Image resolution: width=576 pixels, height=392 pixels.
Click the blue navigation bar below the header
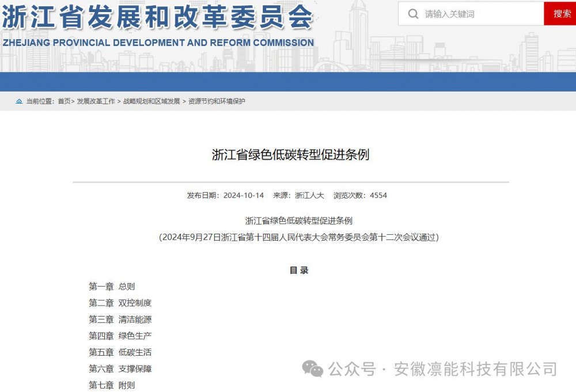[x=288, y=79]
